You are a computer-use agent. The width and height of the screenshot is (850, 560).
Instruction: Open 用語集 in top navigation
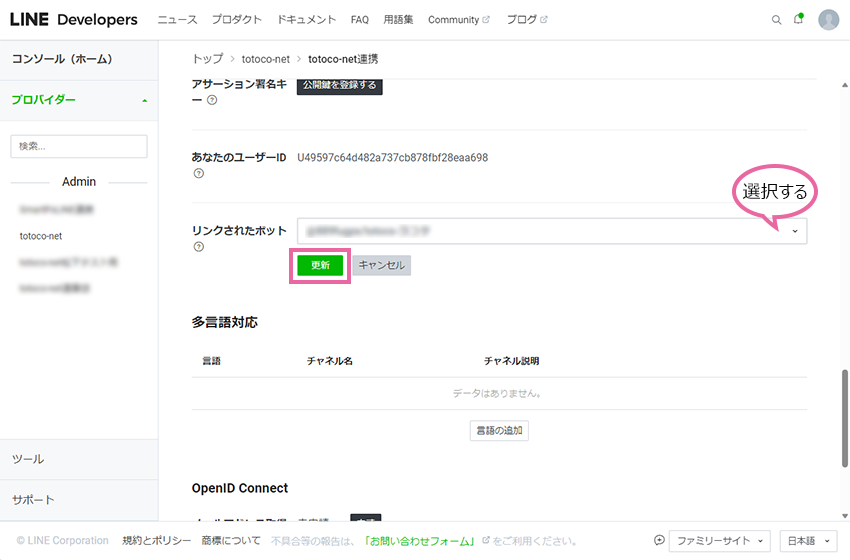pyautogui.click(x=398, y=20)
